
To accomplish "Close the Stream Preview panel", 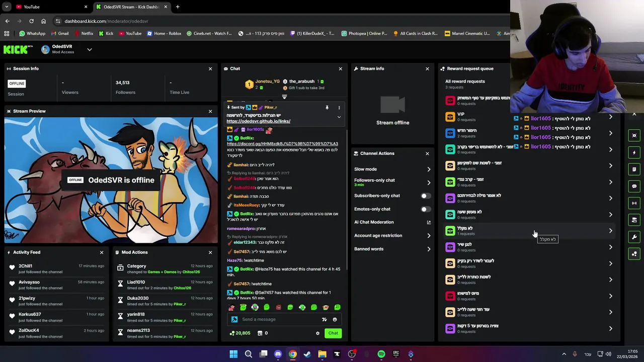I will (210, 111).
